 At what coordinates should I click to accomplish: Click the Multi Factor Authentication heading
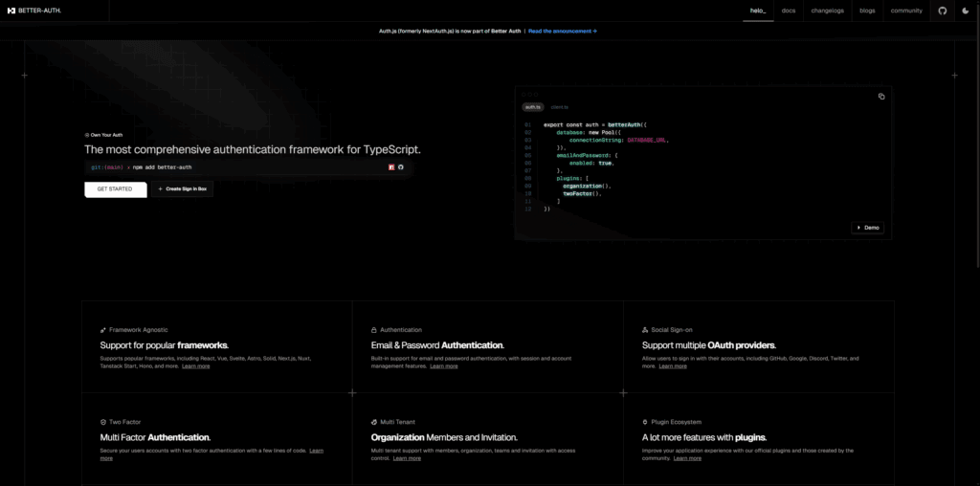(155, 437)
